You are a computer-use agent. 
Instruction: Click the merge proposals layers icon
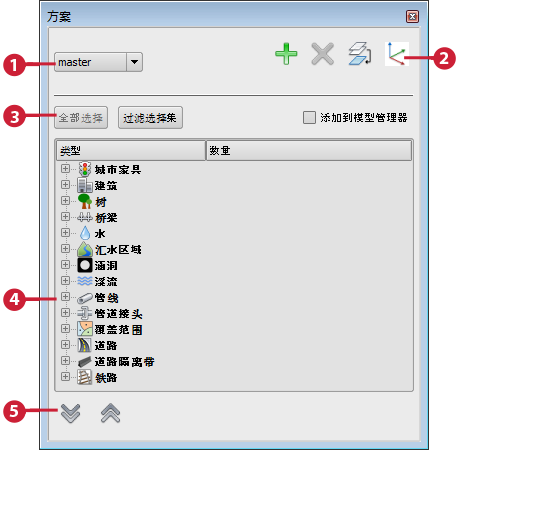coord(360,54)
